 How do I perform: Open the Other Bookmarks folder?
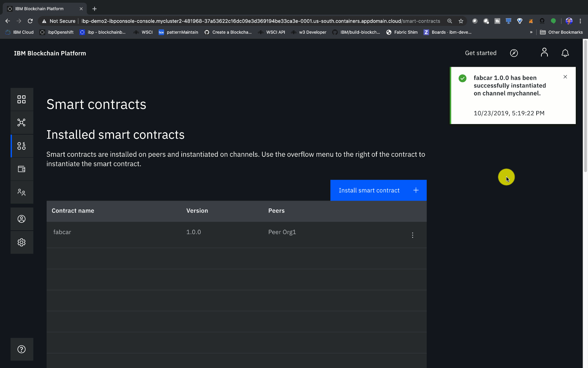coord(561,32)
